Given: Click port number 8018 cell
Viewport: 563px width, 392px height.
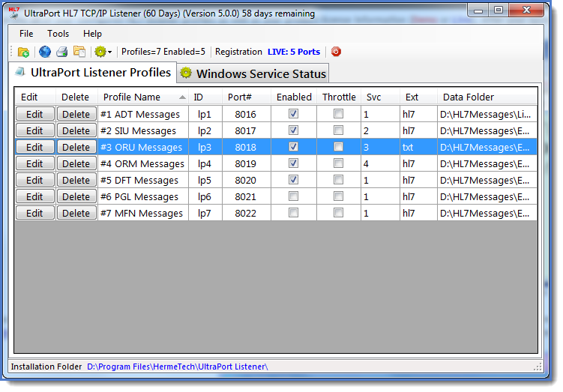Looking at the screenshot, I should pyautogui.click(x=246, y=148).
